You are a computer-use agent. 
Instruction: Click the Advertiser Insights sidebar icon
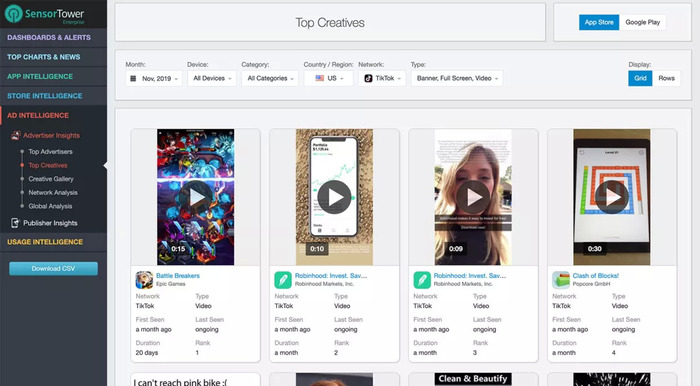[16, 135]
